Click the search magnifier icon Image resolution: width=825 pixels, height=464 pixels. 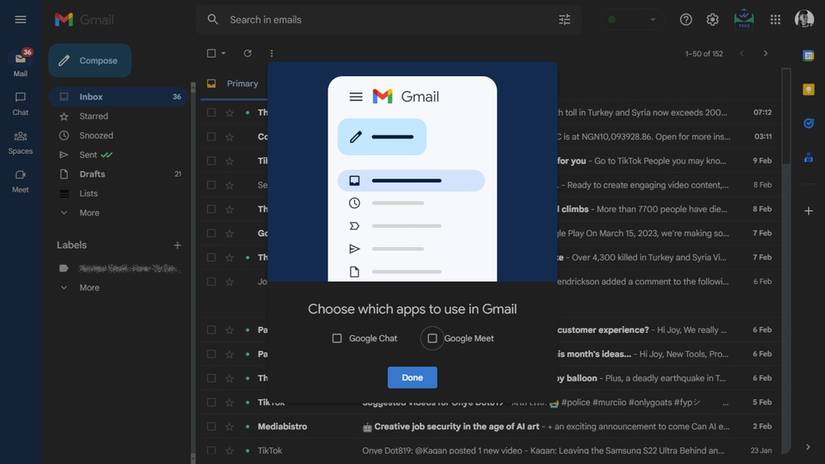tap(213, 19)
